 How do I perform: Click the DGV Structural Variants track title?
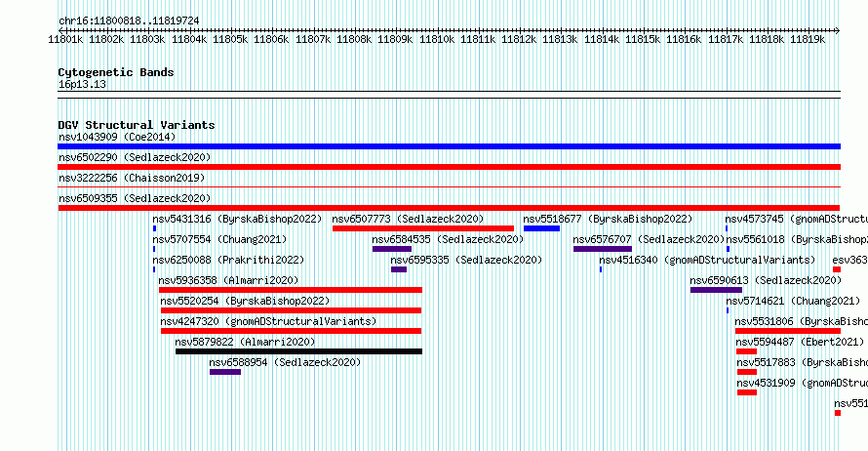tap(137, 125)
